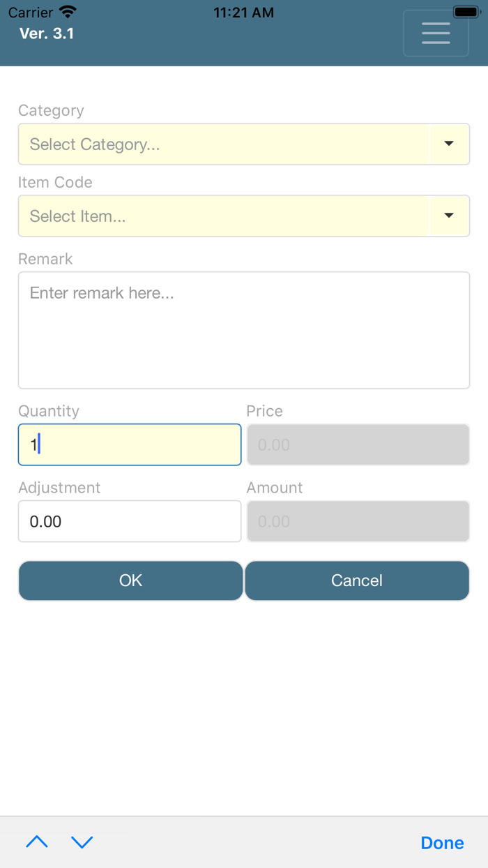Tap the Carrier text in status bar
The height and width of the screenshot is (868, 488).
pos(31,13)
